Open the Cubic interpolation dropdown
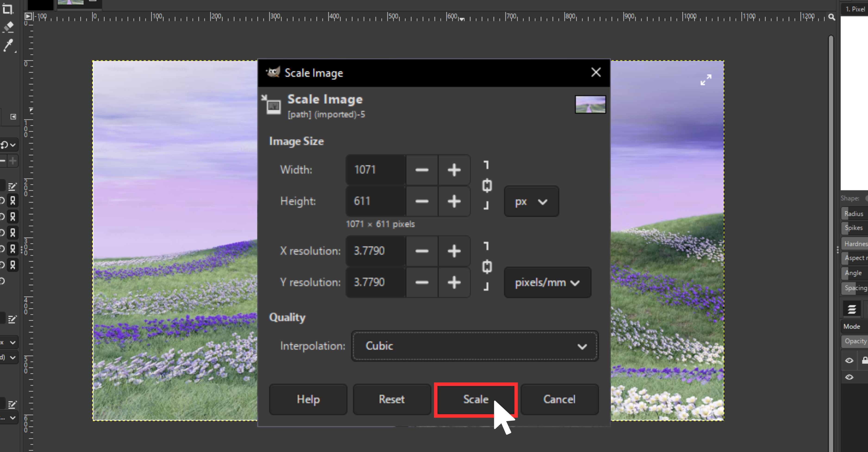 click(475, 346)
